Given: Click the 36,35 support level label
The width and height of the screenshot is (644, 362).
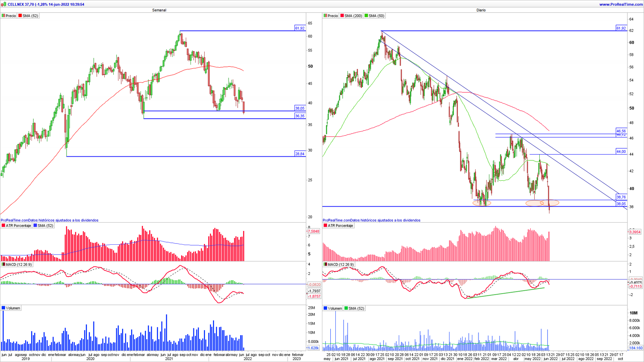Looking at the screenshot, I should pos(300,116).
